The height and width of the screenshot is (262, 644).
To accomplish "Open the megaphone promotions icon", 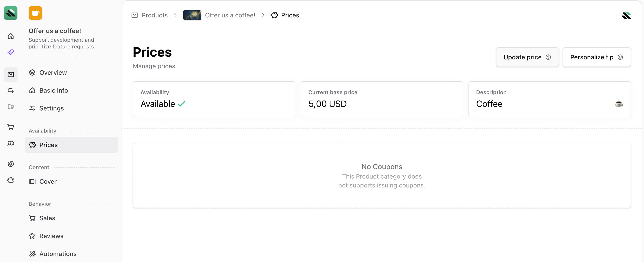I will [x=11, y=106].
